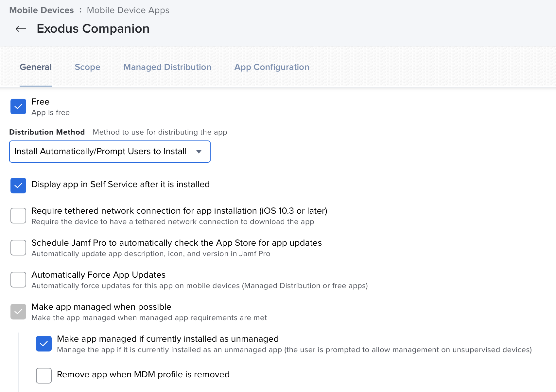Click 'Manage the app if it is currently installed' description
Screen dimensions: 556x392
tap(294, 350)
